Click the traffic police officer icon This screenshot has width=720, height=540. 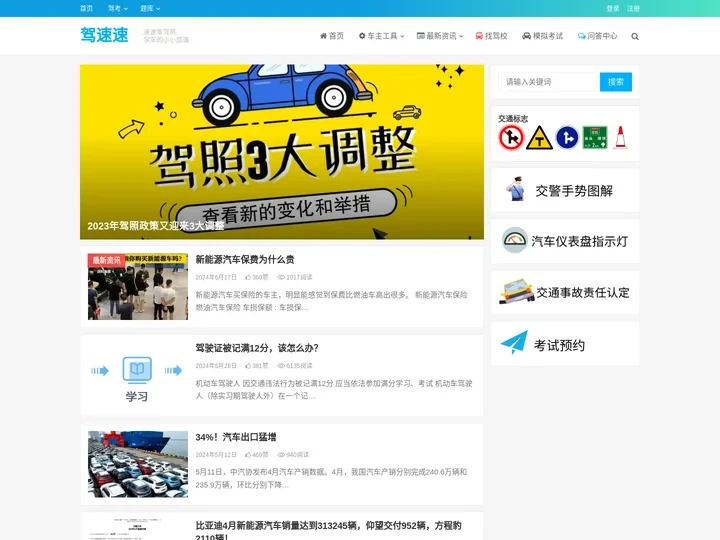[x=517, y=189]
